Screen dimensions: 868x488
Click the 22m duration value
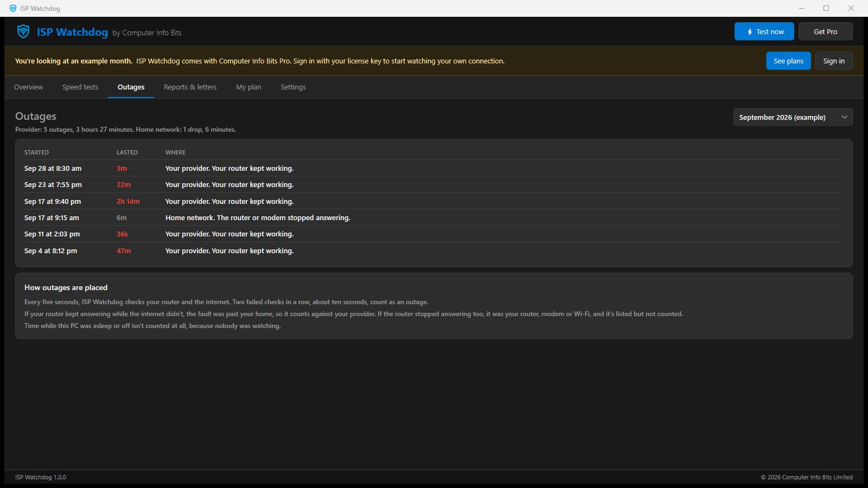124,184
